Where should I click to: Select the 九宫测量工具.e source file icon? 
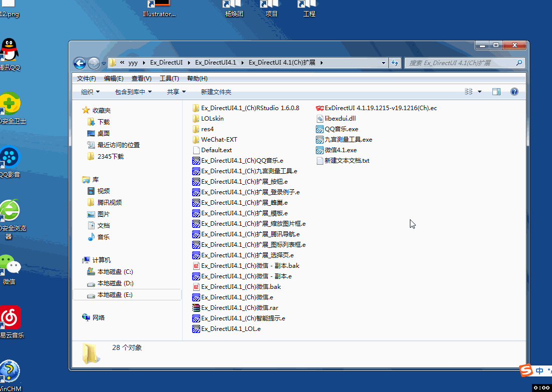(x=196, y=171)
